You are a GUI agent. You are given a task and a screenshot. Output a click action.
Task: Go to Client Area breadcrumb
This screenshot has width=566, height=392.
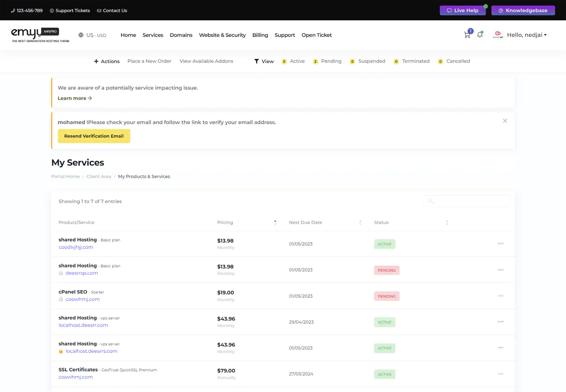coord(99,176)
